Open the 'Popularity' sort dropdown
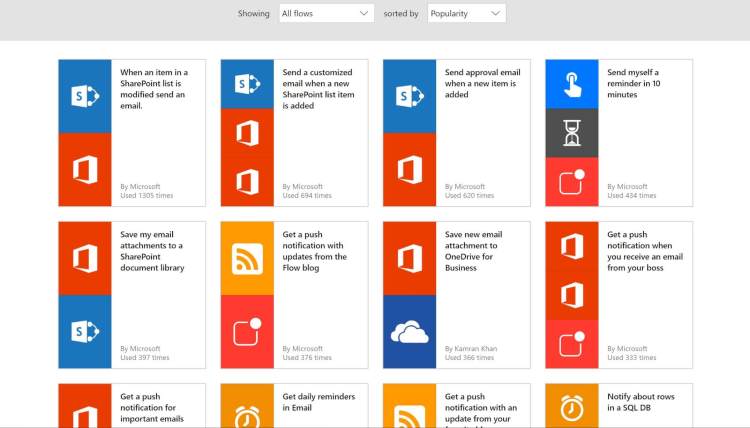750x428 pixels. (x=466, y=13)
